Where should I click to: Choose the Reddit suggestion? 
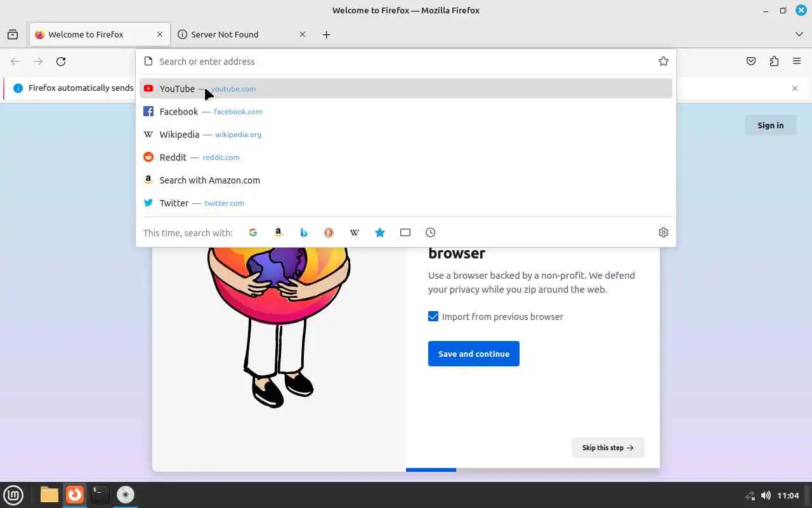tap(406, 157)
